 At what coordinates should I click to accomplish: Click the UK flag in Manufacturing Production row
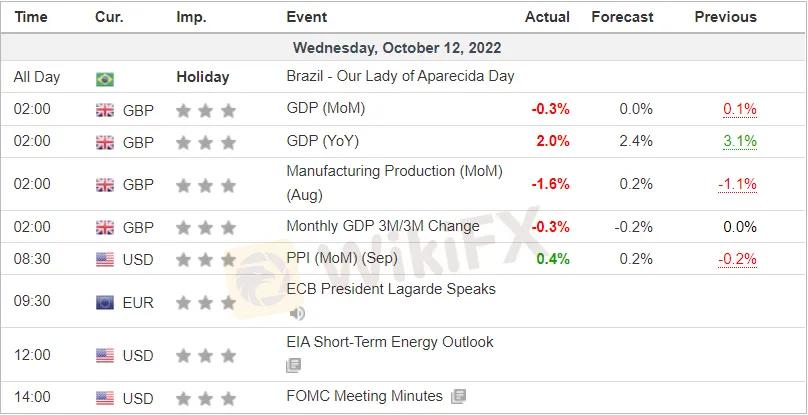tap(104, 184)
